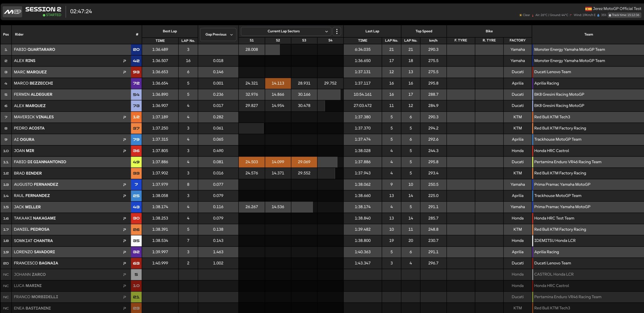Click Aldeguer's last lap 10:54.161
644x313 pixels.
point(363,94)
